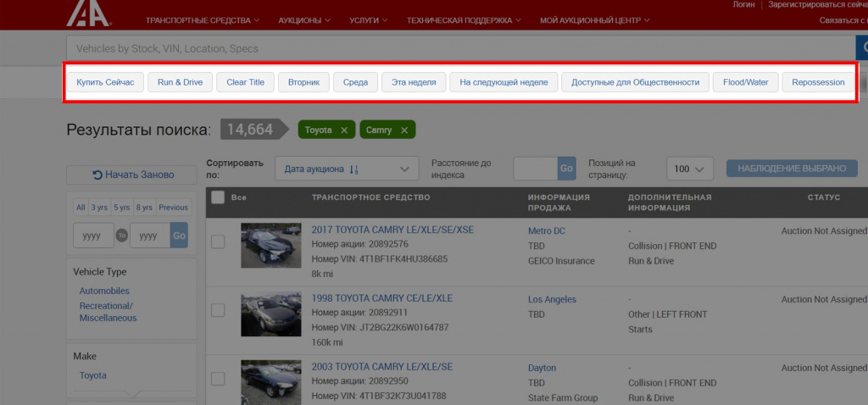Apply the Вторник quick filter
The height and width of the screenshot is (405, 868).
[304, 82]
